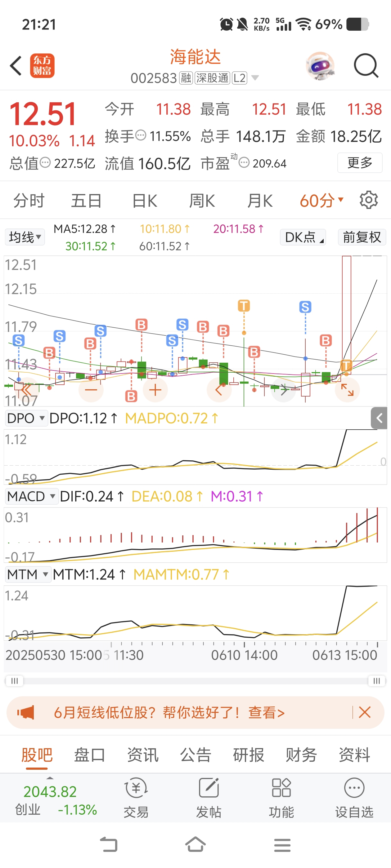
Task: Select the 股吧 tab
Action: [x=37, y=755]
